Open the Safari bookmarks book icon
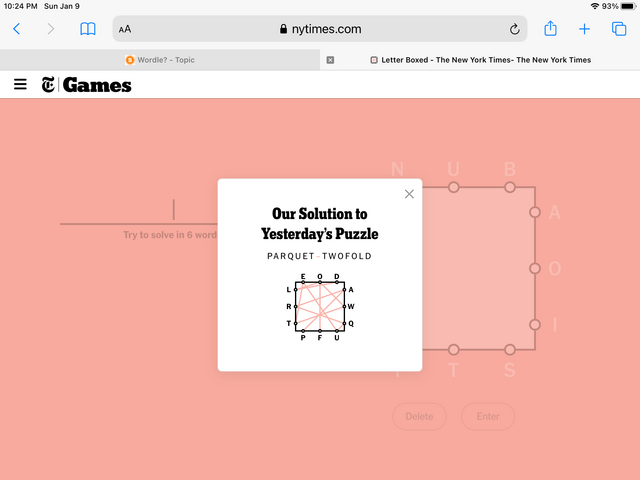This screenshot has width=640, height=480. click(x=88, y=29)
